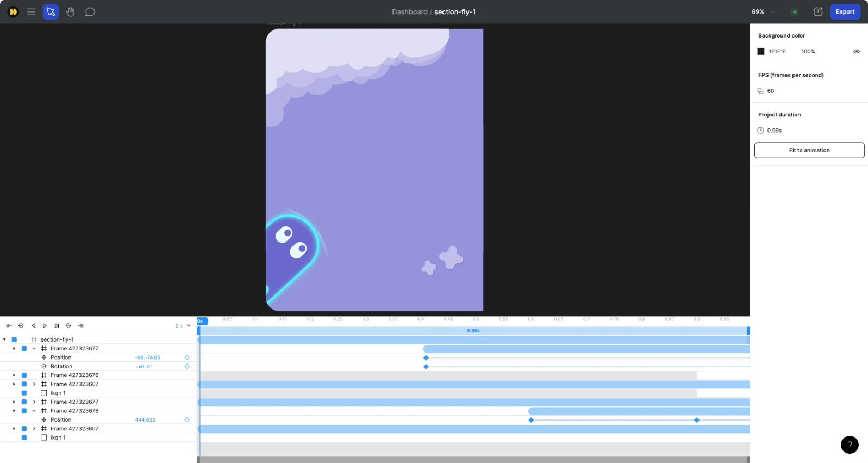Collapse the section-fly-1 root layer triangle
Viewport: 868px width, 463px height.
point(4,339)
